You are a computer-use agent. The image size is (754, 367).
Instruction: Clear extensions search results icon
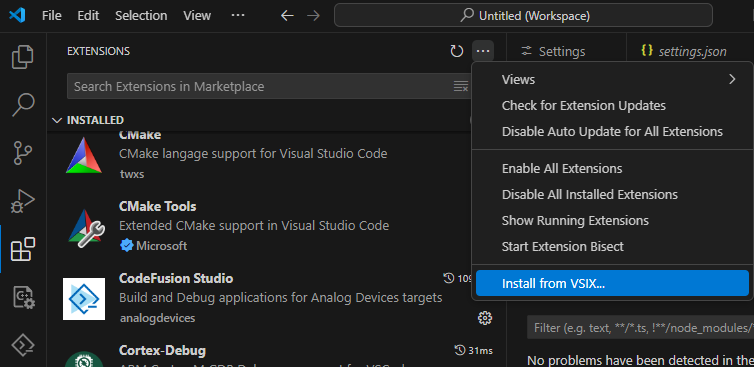[461, 87]
